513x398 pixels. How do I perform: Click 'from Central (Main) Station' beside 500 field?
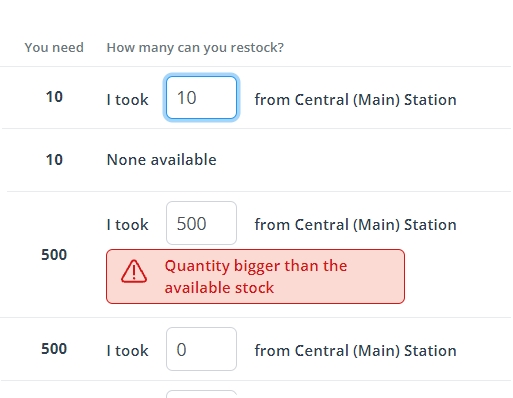click(356, 225)
